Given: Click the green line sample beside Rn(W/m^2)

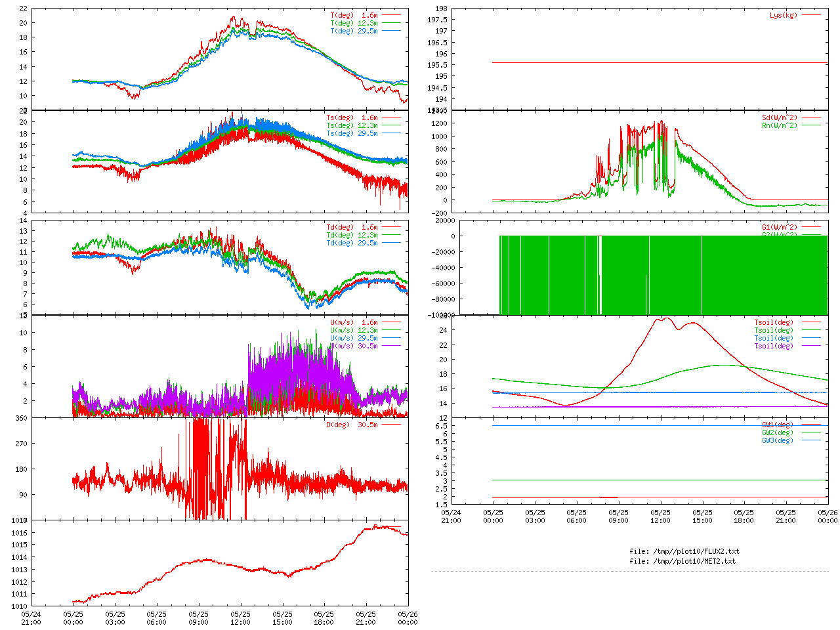Looking at the screenshot, I should 811,125.
